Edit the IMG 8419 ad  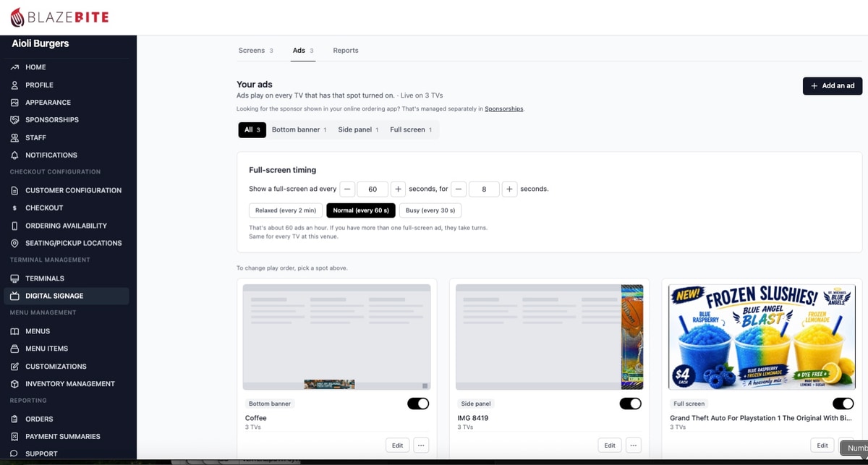[x=610, y=445]
